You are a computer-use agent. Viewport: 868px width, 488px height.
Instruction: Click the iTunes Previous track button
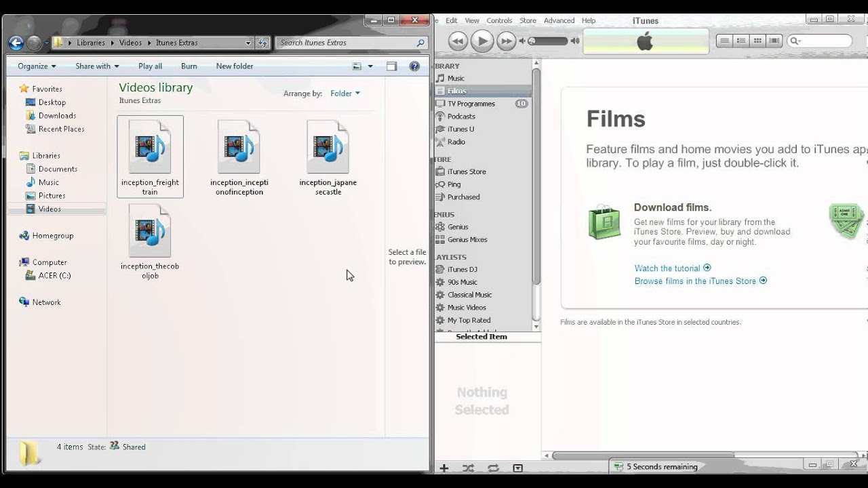[x=458, y=41]
